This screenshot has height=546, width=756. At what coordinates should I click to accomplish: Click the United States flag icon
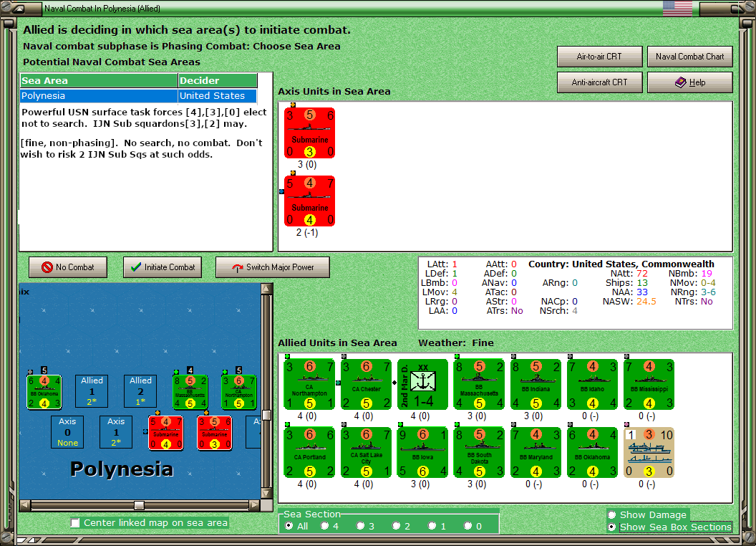pos(677,8)
